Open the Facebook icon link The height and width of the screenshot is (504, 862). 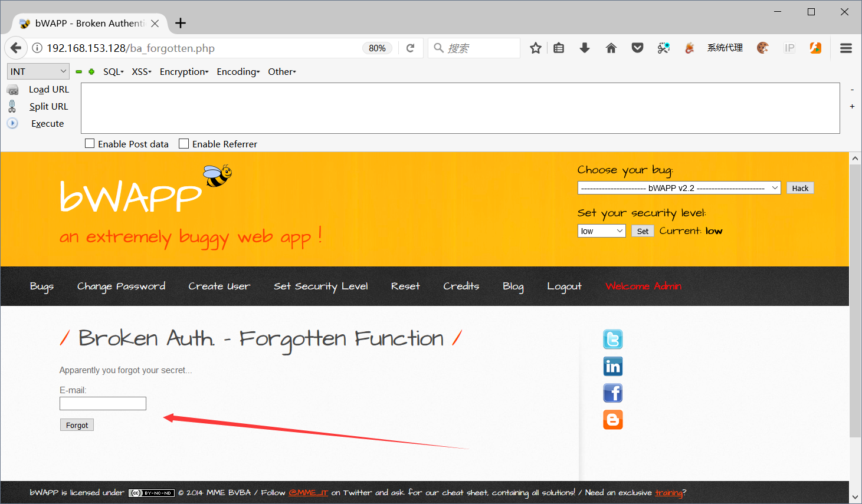pyautogui.click(x=613, y=393)
